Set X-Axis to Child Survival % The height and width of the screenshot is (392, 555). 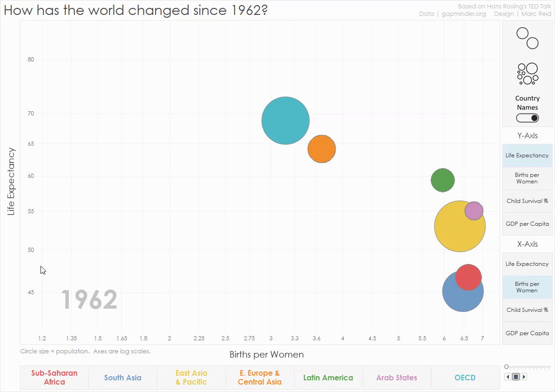(527, 310)
